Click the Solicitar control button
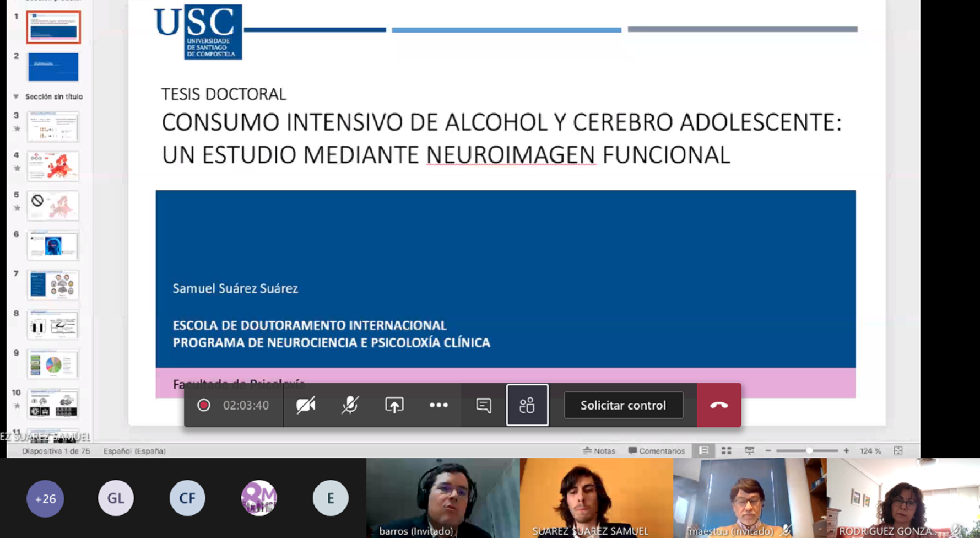Screen dimensions: 980x538 pyautogui.click(x=623, y=405)
